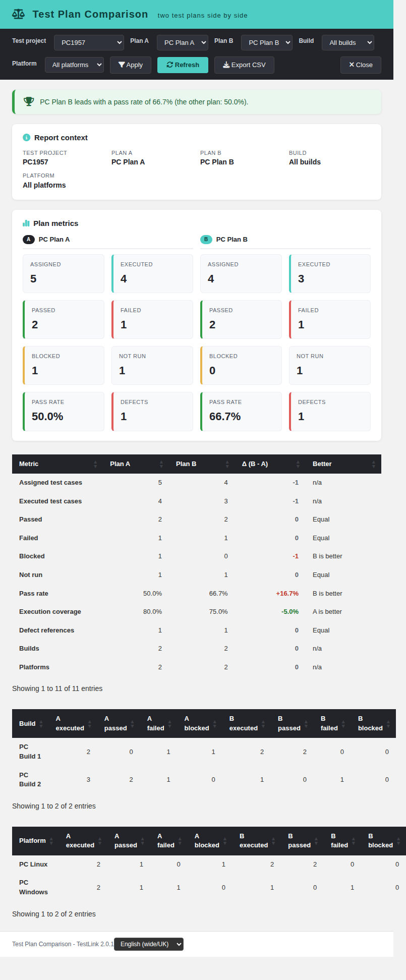Open the Build dropdown All builds
Screen dimensions: 406x980
tap(347, 42)
